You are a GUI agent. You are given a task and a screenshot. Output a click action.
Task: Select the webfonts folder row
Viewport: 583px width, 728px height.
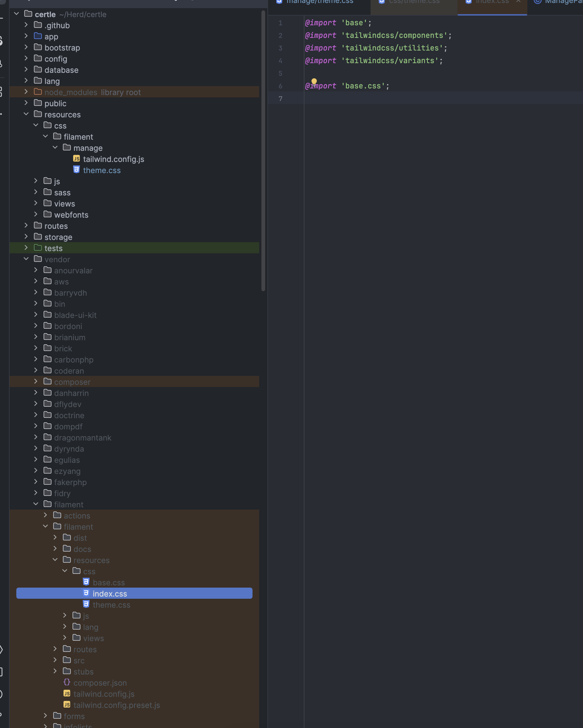(x=134, y=214)
